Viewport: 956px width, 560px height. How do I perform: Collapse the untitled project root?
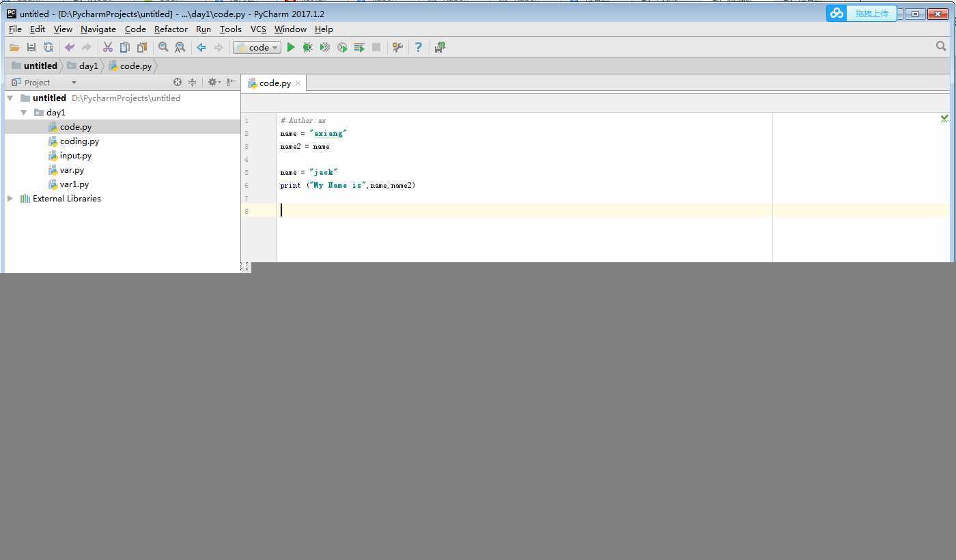[x=10, y=98]
